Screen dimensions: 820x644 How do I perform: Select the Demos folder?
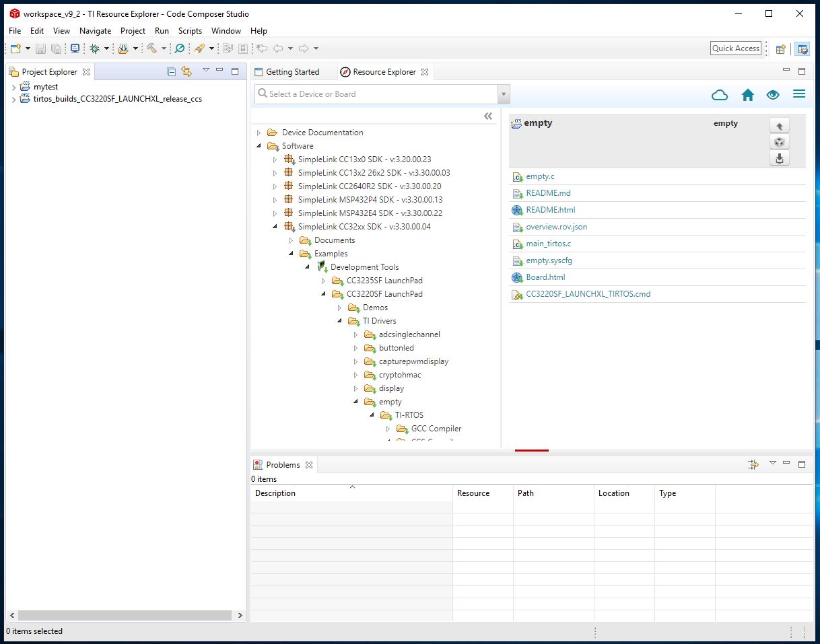pyautogui.click(x=375, y=308)
